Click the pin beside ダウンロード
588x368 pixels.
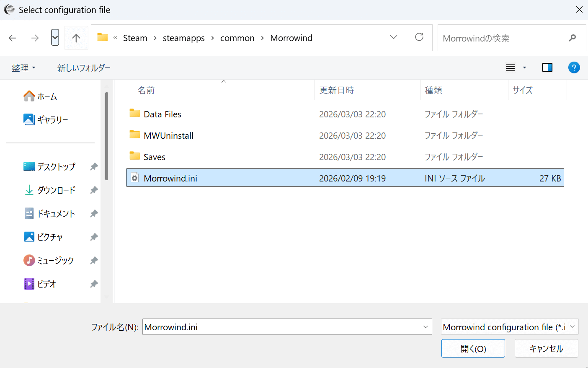94,190
